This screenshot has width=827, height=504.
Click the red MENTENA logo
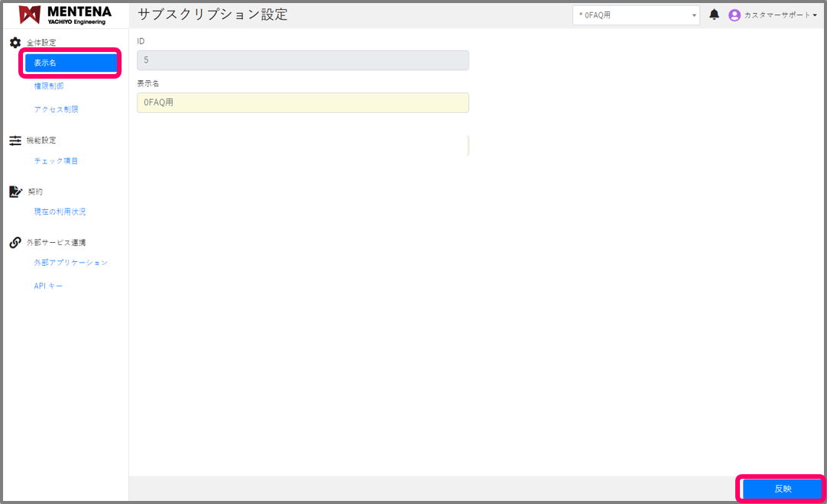point(31,14)
